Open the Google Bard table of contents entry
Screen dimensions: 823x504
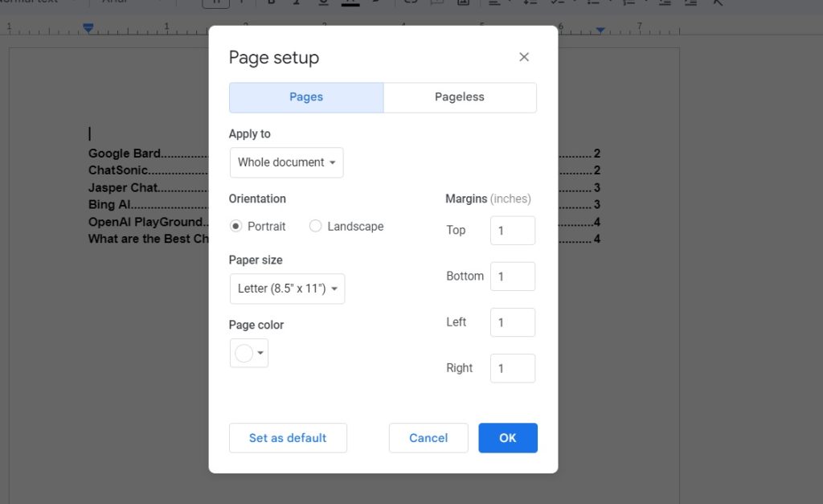[124, 154]
